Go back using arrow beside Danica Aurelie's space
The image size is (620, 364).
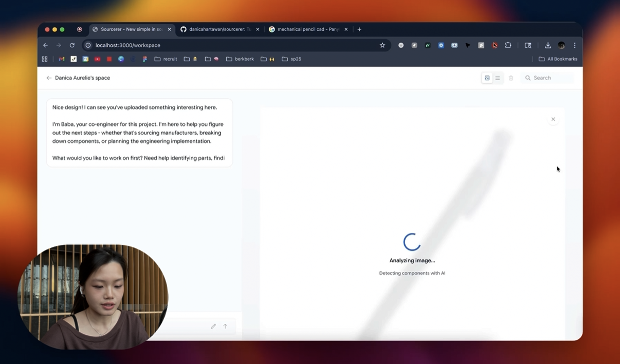coord(49,78)
